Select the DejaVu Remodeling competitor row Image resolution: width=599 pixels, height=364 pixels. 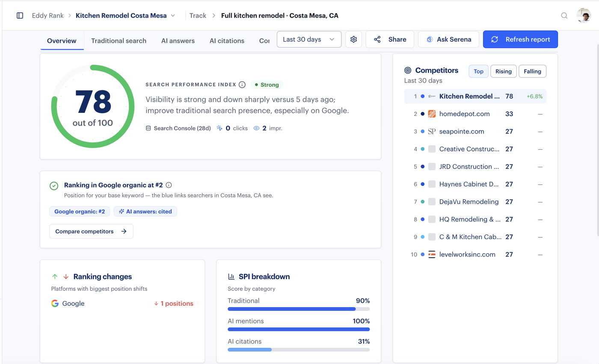pos(475,201)
